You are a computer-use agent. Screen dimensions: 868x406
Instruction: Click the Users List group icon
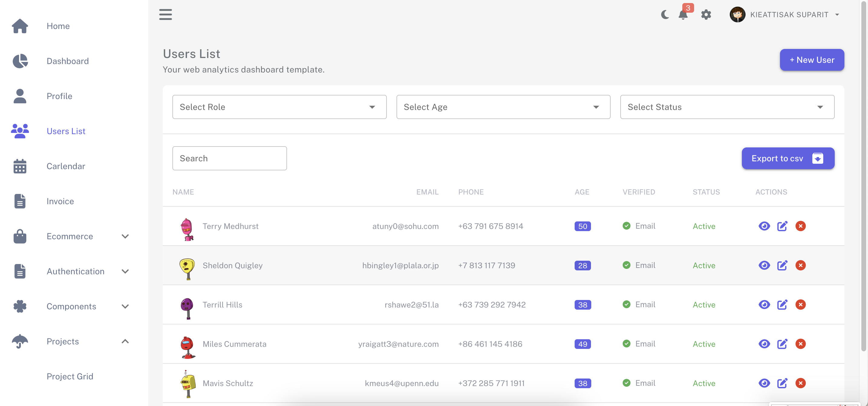click(x=20, y=131)
